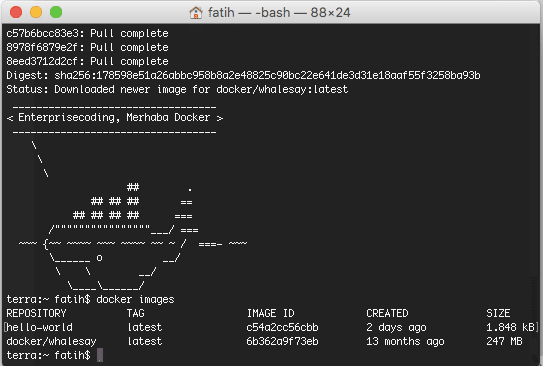Click the REPOSITORY column header
Image resolution: width=543 pixels, height=366 pixels.
[x=36, y=313]
